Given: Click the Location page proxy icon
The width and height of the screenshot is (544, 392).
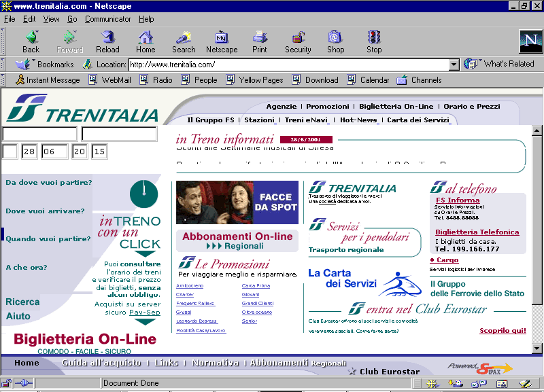Looking at the screenshot, I should (x=87, y=64).
